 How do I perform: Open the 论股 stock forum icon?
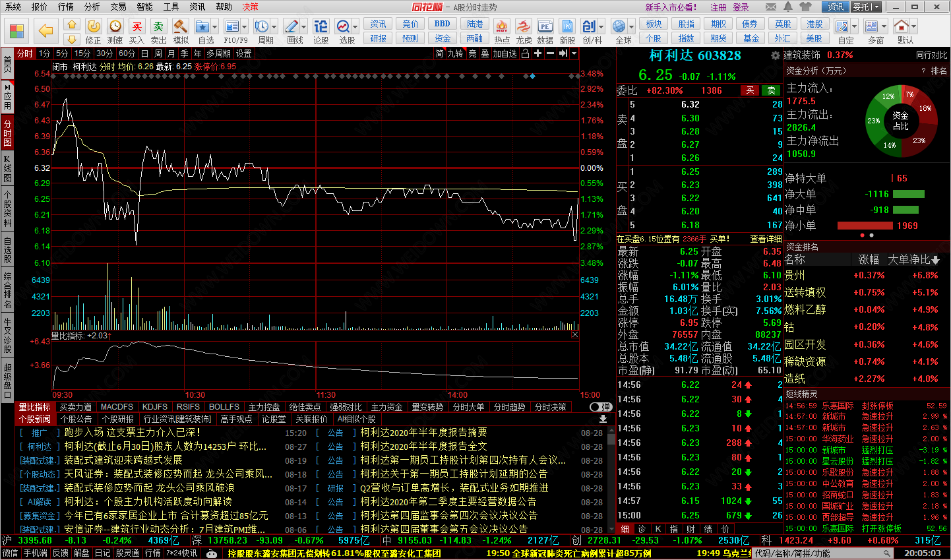click(321, 26)
